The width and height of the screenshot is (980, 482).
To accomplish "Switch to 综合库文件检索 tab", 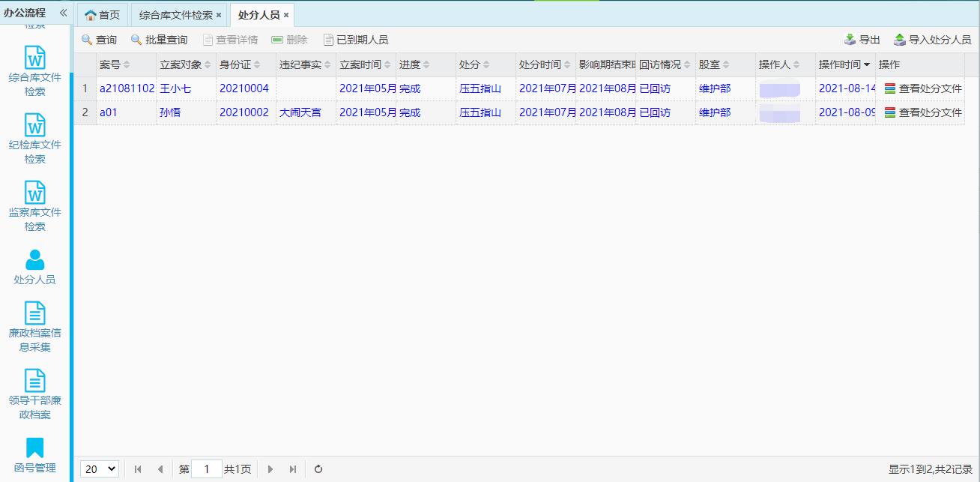I will coord(176,15).
